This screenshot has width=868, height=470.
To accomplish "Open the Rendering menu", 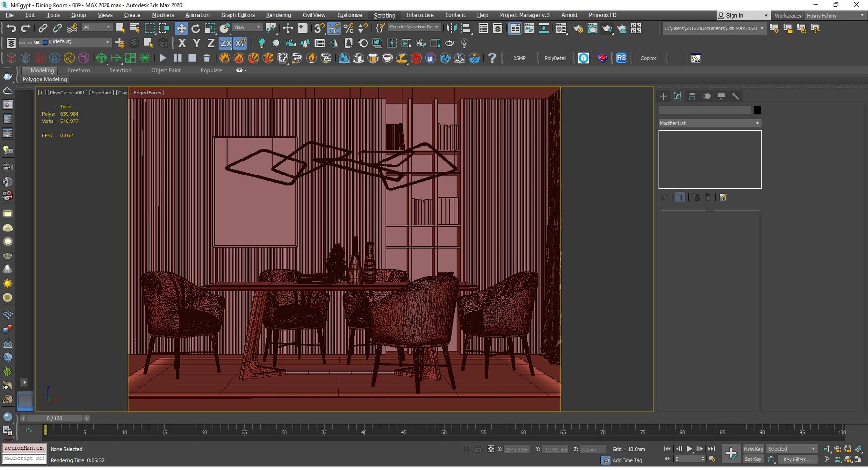I will [278, 15].
